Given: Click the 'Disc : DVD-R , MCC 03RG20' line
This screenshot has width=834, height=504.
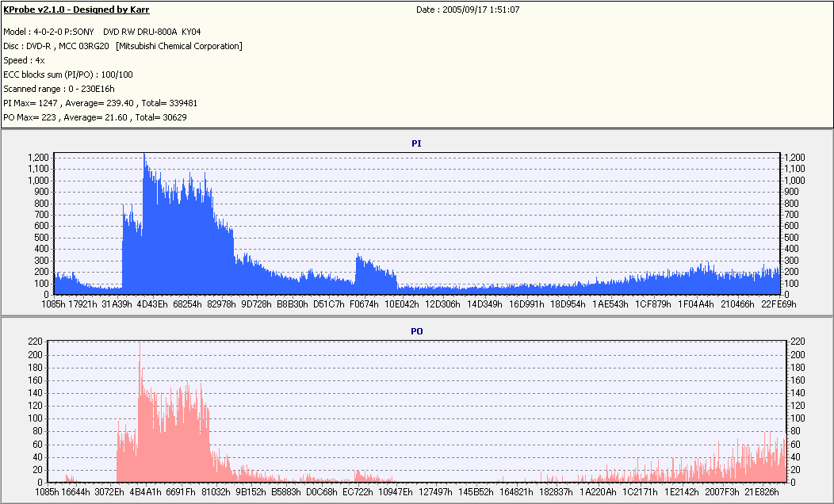Looking at the screenshot, I should tap(123, 46).
